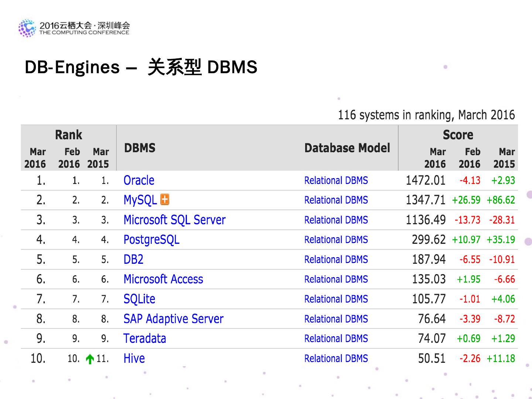Image resolution: width=532 pixels, height=399 pixels.
Task: Open the Hive link
Action: pos(134,358)
